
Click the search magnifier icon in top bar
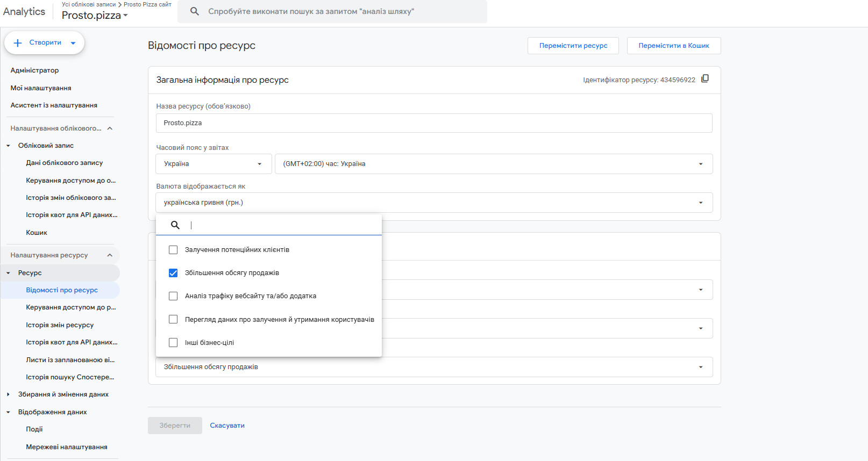click(x=195, y=11)
